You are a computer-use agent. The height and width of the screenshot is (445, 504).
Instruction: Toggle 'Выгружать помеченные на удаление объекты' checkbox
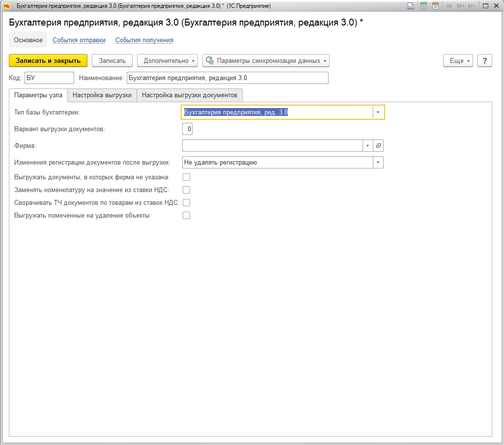[186, 216]
